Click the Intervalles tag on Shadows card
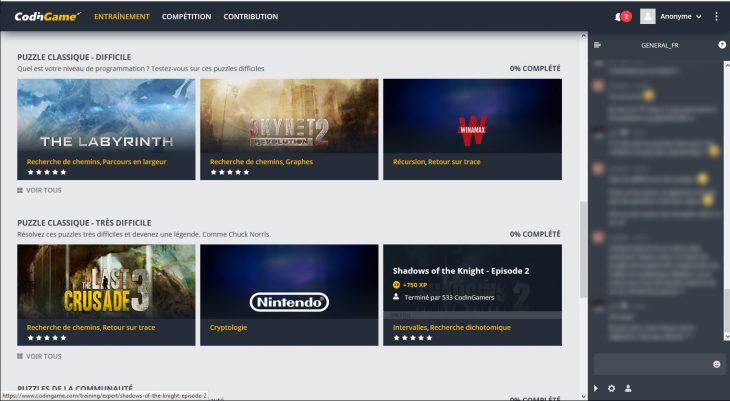This screenshot has height=401, width=730. pyautogui.click(x=410, y=327)
